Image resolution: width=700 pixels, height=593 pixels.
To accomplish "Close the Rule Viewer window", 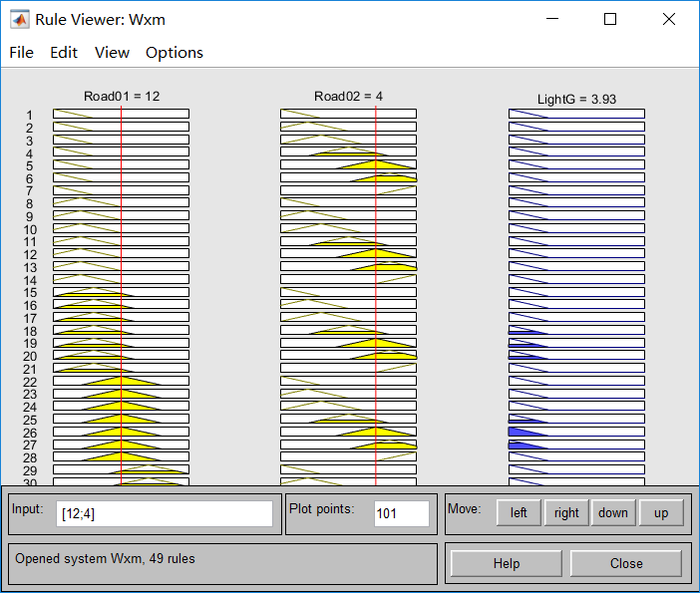I will 669,19.
